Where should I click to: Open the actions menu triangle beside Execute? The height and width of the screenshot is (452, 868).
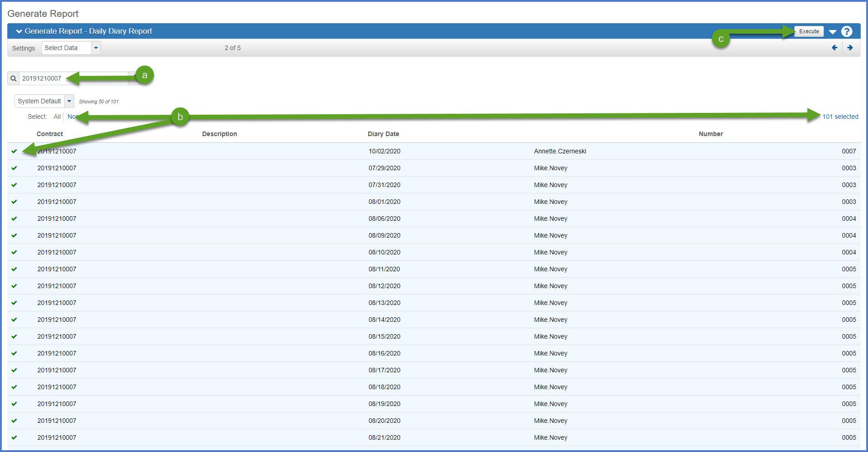tap(832, 32)
